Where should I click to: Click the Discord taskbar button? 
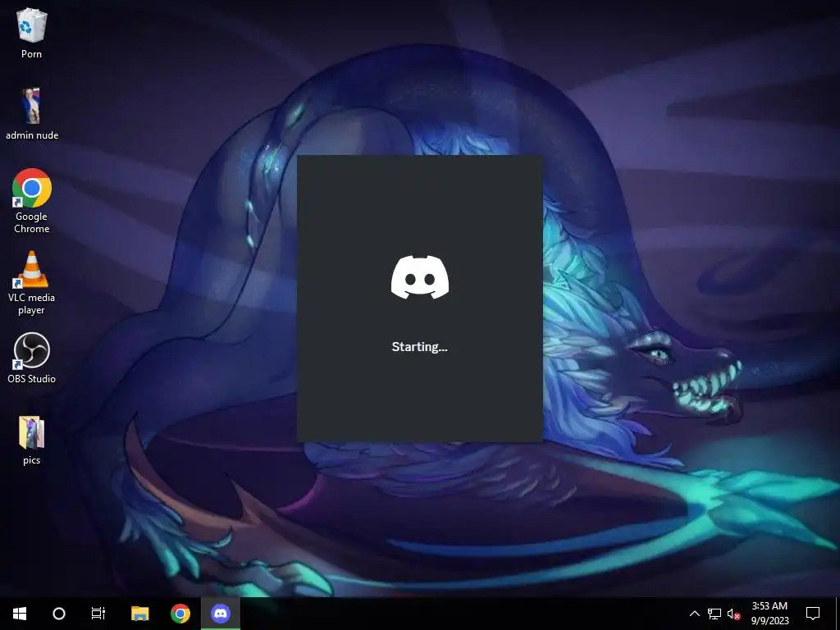[x=221, y=614]
